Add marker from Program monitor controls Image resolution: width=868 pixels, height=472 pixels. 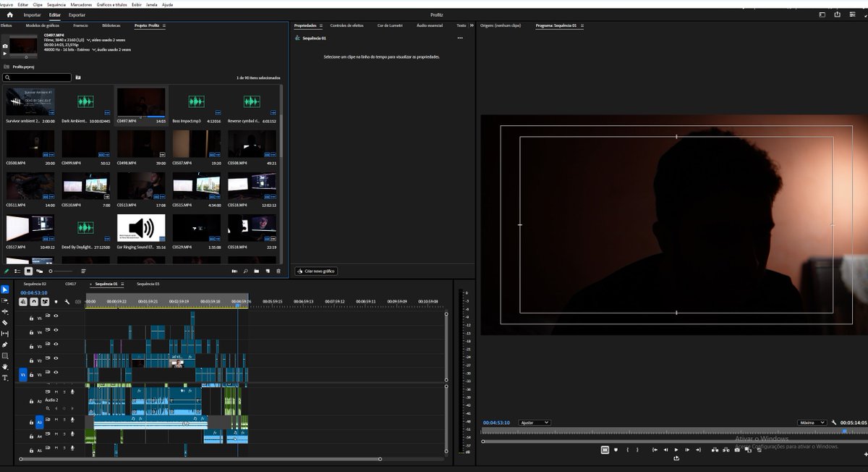(x=616, y=450)
